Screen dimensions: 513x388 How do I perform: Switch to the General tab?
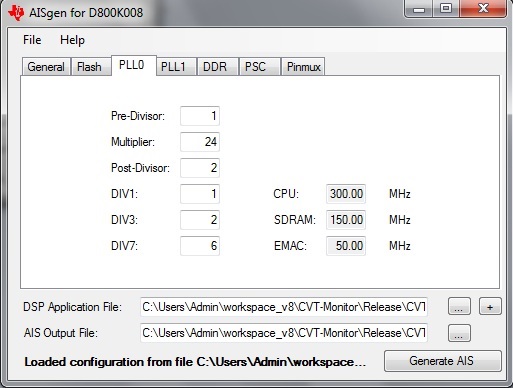[x=46, y=67]
